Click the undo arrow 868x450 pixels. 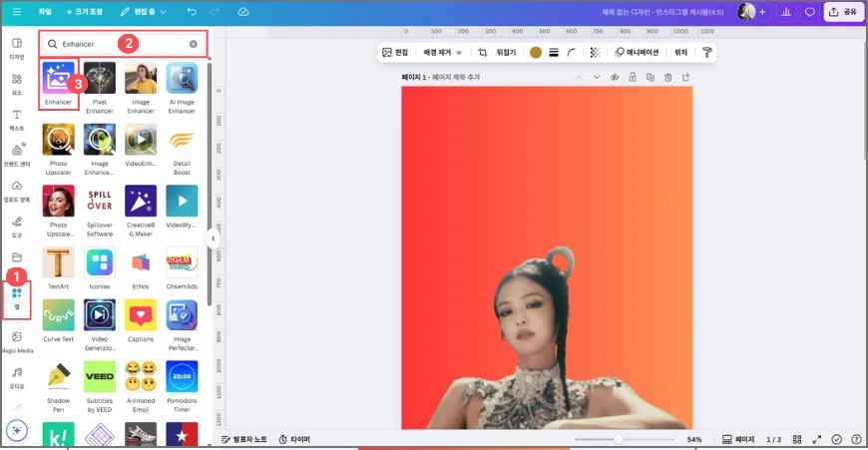[x=192, y=12]
